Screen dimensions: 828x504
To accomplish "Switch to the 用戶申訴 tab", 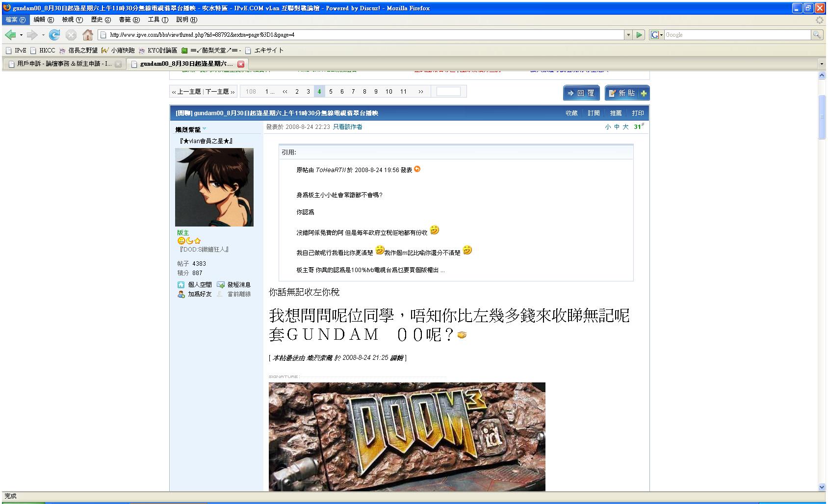I will coord(64,64).
